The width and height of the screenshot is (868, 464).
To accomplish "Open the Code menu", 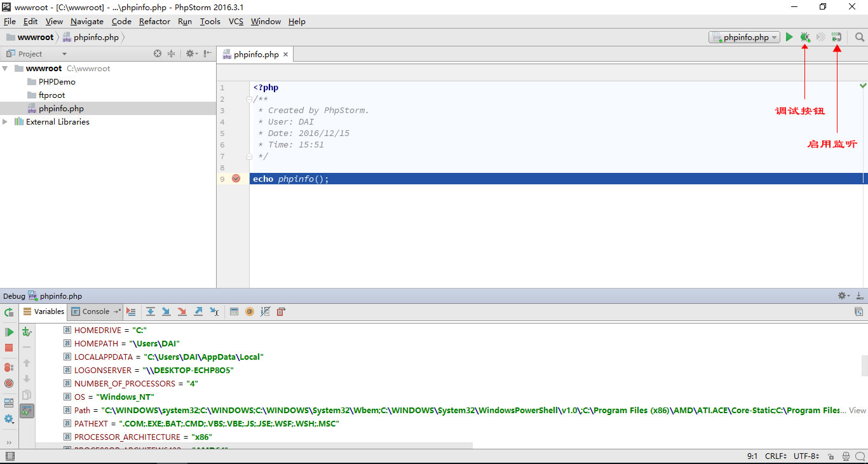I will pyautogui.click(x=121, y=21).
